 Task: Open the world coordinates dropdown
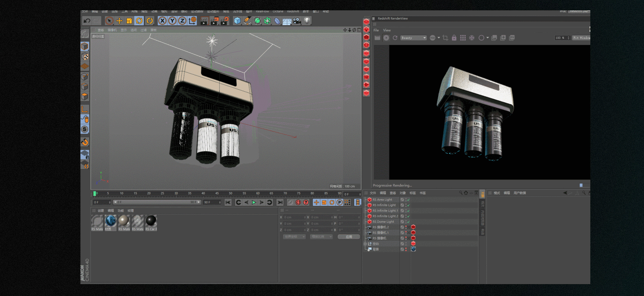click(294, 237)
